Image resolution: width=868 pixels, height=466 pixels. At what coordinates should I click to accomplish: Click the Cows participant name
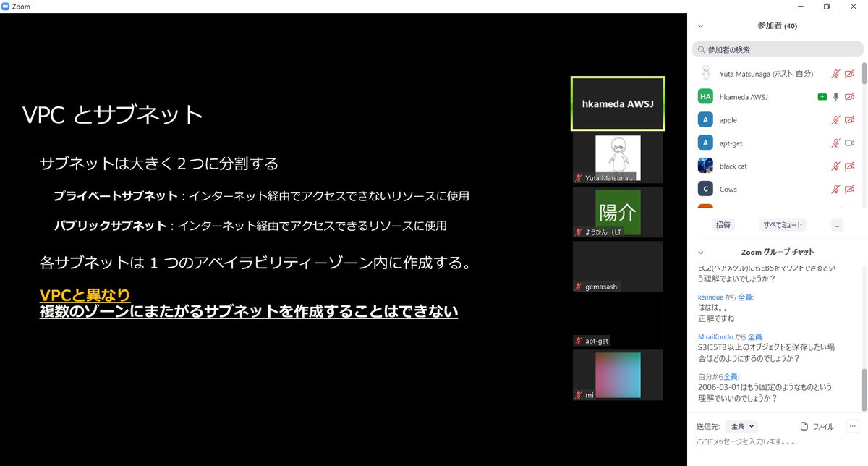point(728,190)
